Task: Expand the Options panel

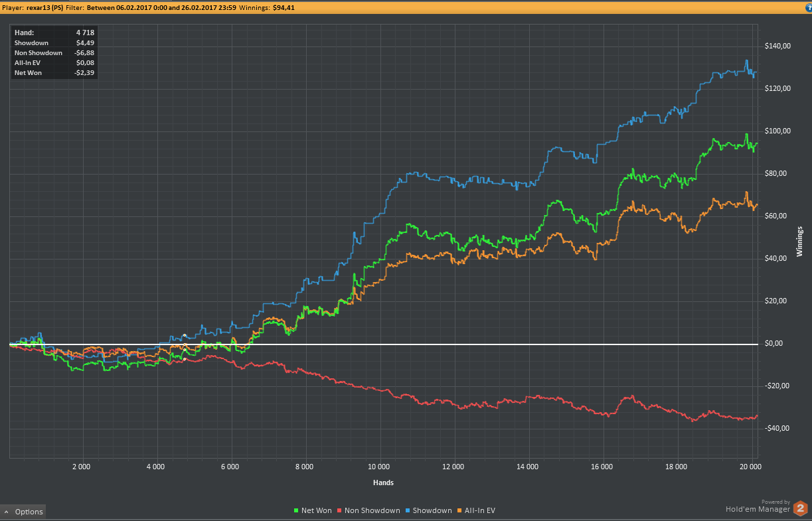Action: 23,512
